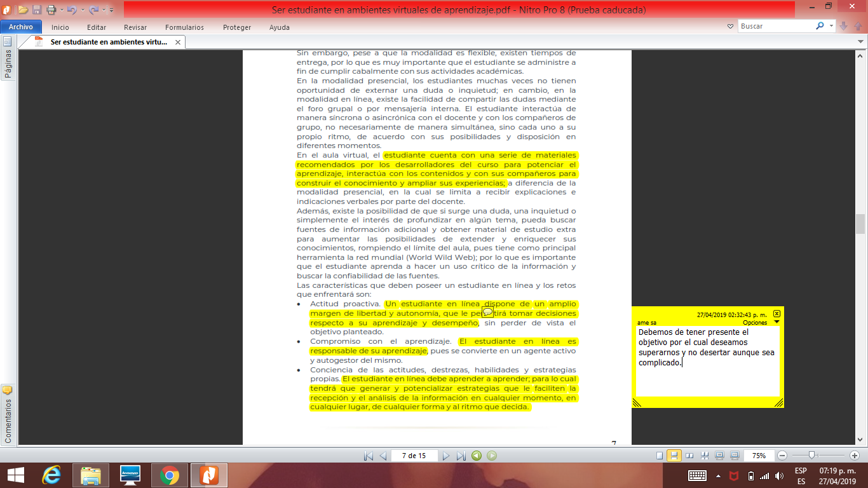This screenshot has height=488, width=868.
Task: Open the sticky note icon in the text
Action: (487, 312)
